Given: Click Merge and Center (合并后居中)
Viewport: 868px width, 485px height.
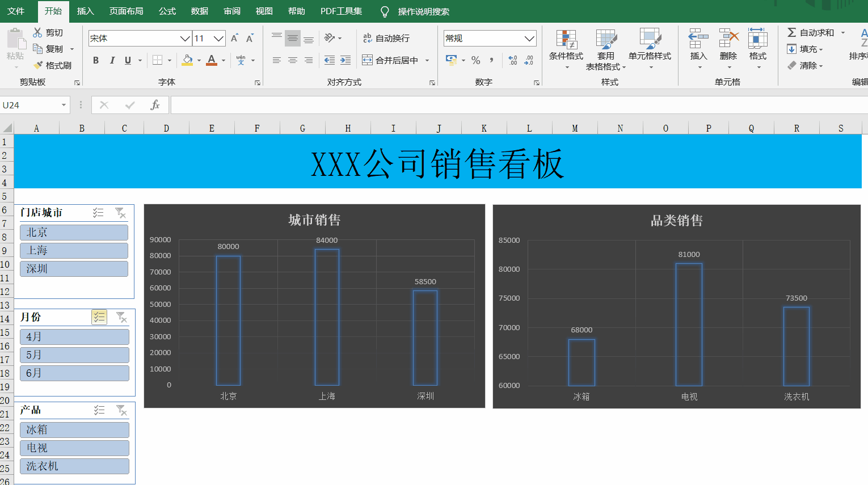Looking at the screenshot, I should (390, 60).
